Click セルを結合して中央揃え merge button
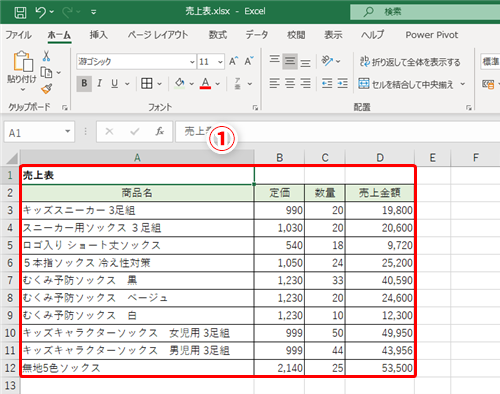This screenshot has height=394, width=500. [406, 84]
